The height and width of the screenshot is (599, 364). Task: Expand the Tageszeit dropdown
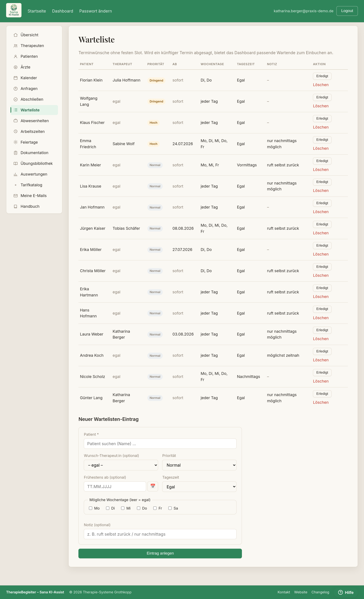(x=199, y=487)
